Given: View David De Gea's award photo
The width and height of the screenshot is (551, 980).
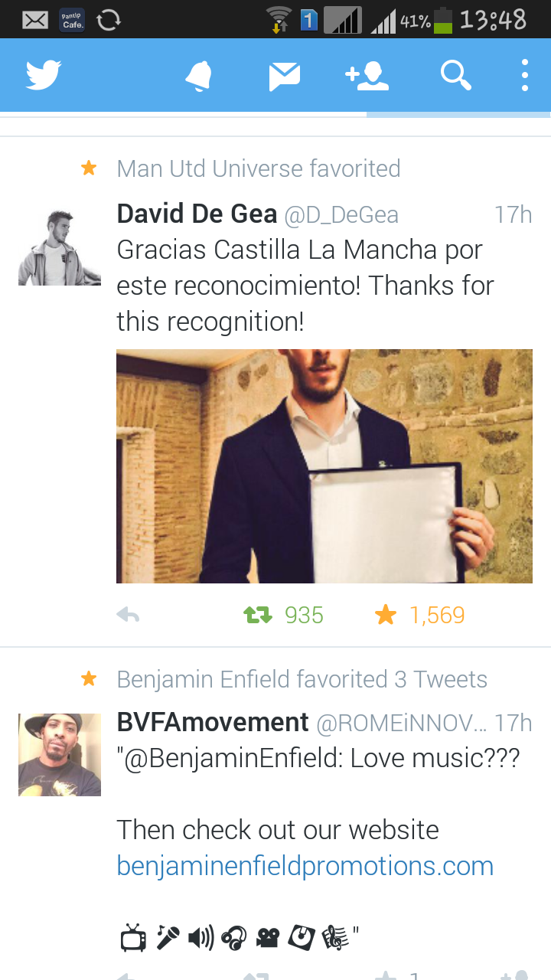Looking at the screenshot, I should pyautogui.click(x=324, y=466).
